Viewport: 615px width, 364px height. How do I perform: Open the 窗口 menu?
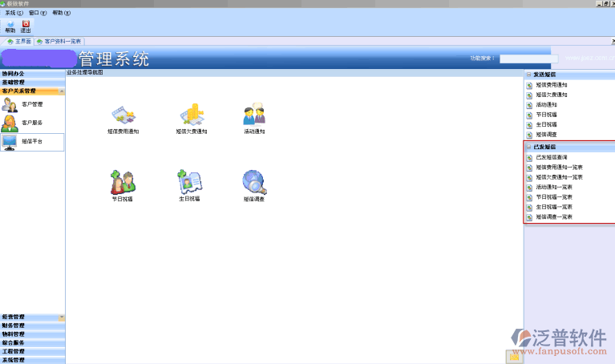(37, 14)
